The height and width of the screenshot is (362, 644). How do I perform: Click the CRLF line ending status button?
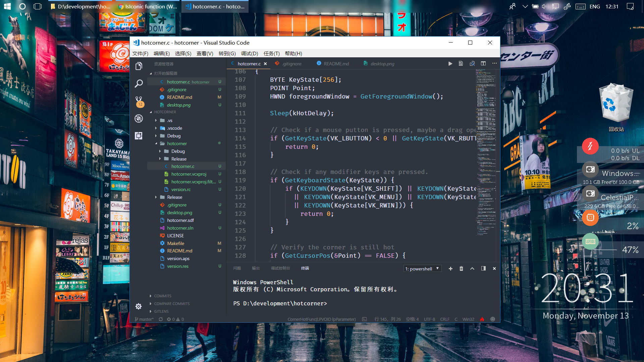tap(445, 319)
